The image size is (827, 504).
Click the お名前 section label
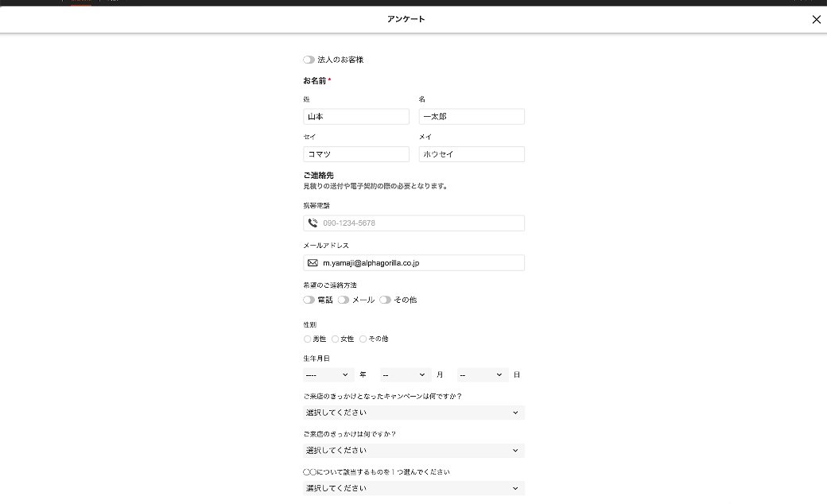(315, 80)
